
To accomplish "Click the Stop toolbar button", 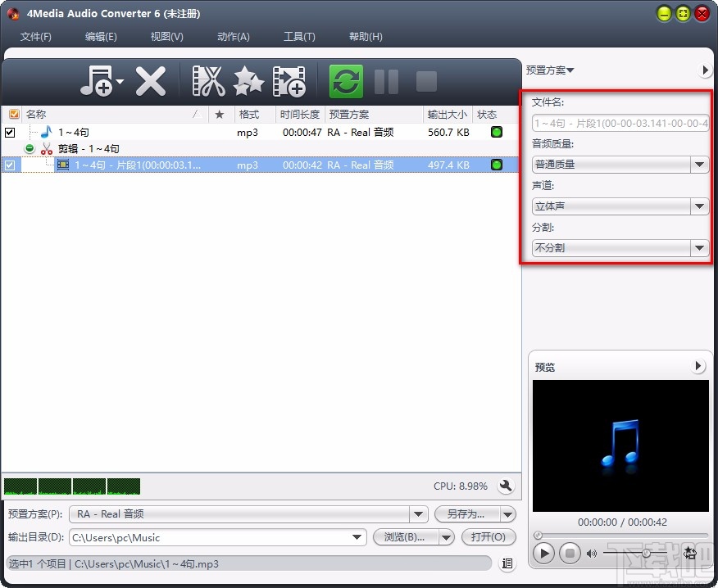I will [x=426, y=82].
